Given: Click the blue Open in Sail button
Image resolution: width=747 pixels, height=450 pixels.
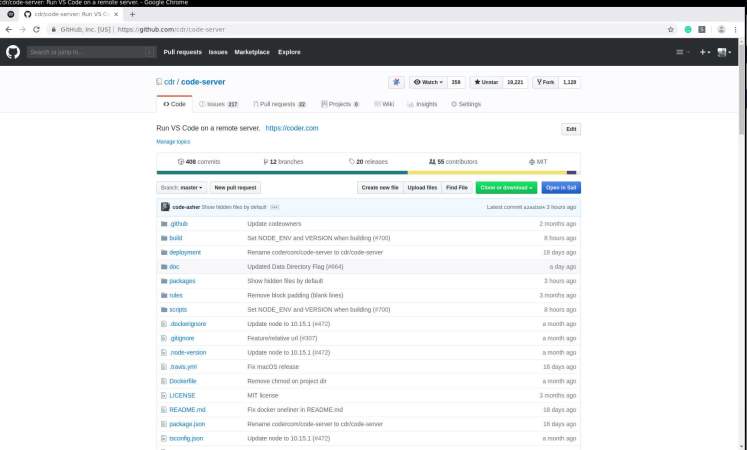Looking at the screenshot, I should coord(561,188).
